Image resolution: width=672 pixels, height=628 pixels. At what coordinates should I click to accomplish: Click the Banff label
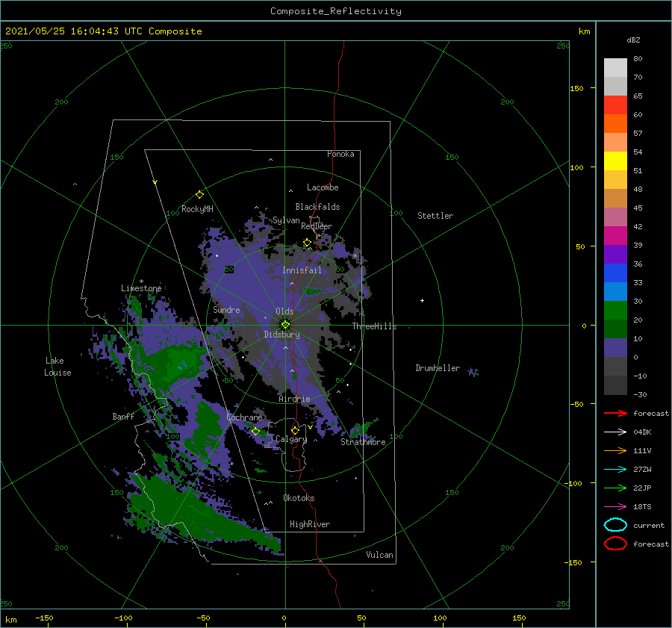[x=123, y=416]
